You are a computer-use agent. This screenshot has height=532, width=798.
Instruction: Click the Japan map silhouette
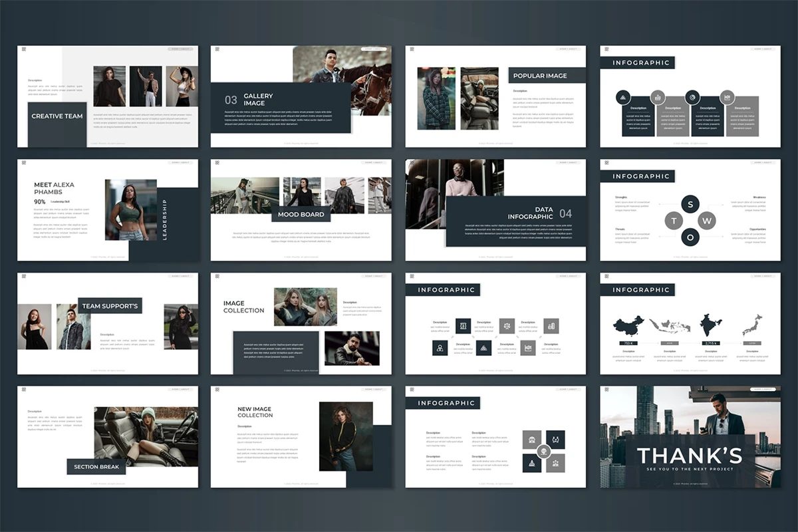[751, 326]
